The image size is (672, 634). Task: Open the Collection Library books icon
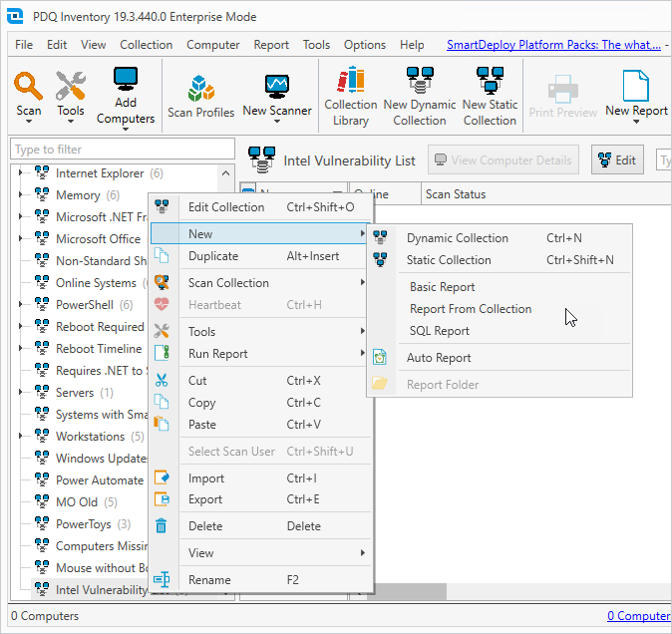[x=351, y=80]
